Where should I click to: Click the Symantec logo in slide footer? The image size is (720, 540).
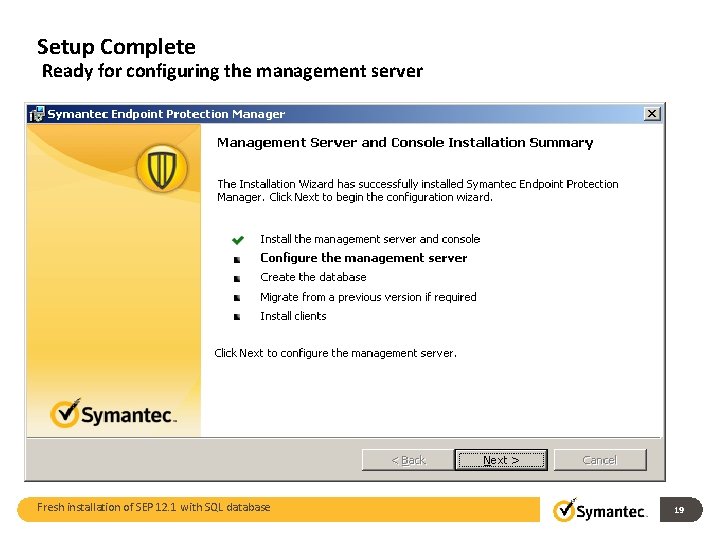[601, 510]
